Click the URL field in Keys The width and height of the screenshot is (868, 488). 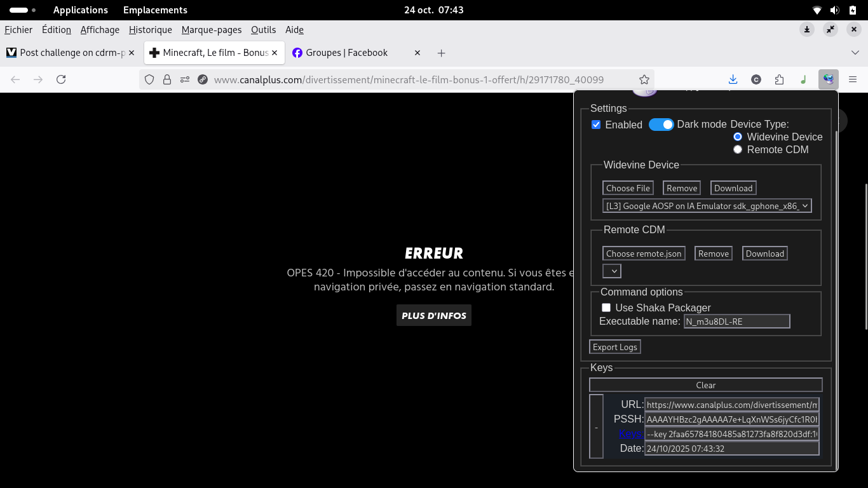(732, 405)
